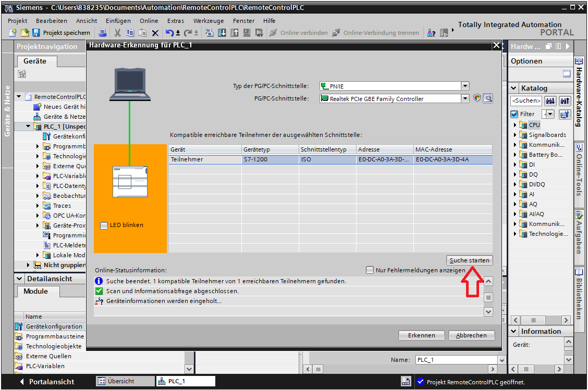Open the Bearbeiten menu

pos(52,21)
